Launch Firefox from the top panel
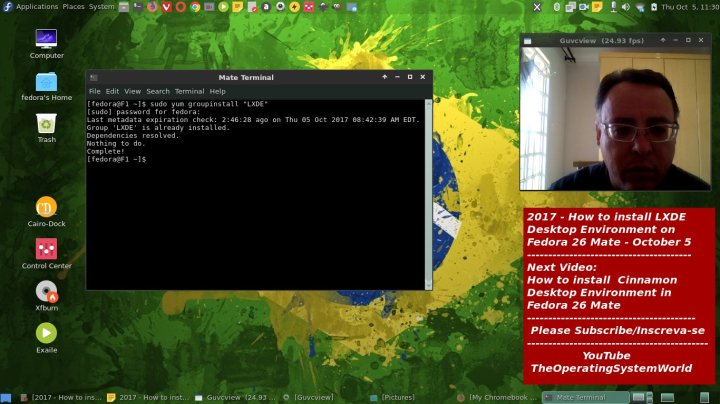This screenshot has height=404, width=720. tap(152, 7)
